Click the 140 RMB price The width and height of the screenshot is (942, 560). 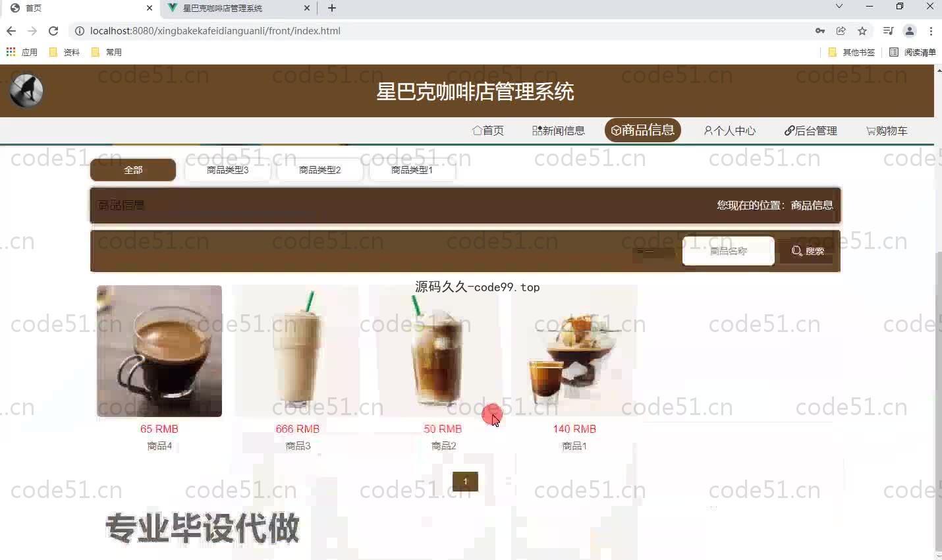[574, 429]
